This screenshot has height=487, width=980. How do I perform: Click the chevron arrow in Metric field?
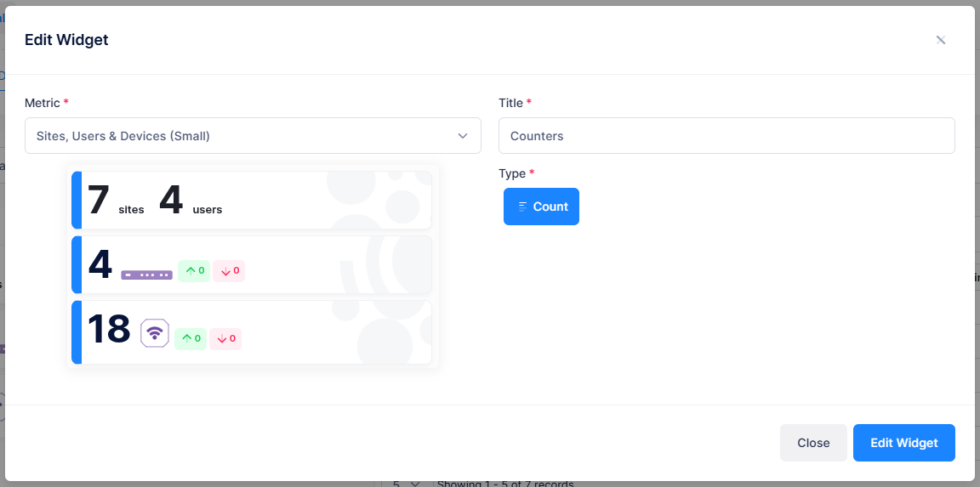point(463,136)
